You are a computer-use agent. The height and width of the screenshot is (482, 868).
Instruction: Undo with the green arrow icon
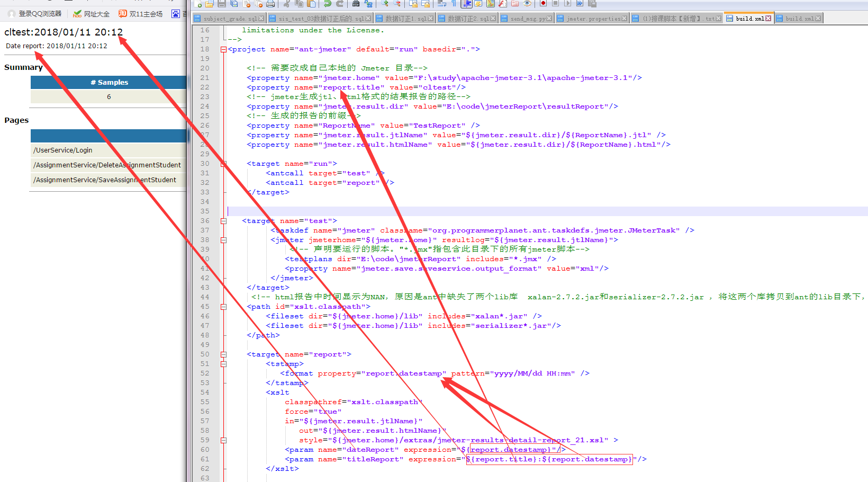pos(327,3)
